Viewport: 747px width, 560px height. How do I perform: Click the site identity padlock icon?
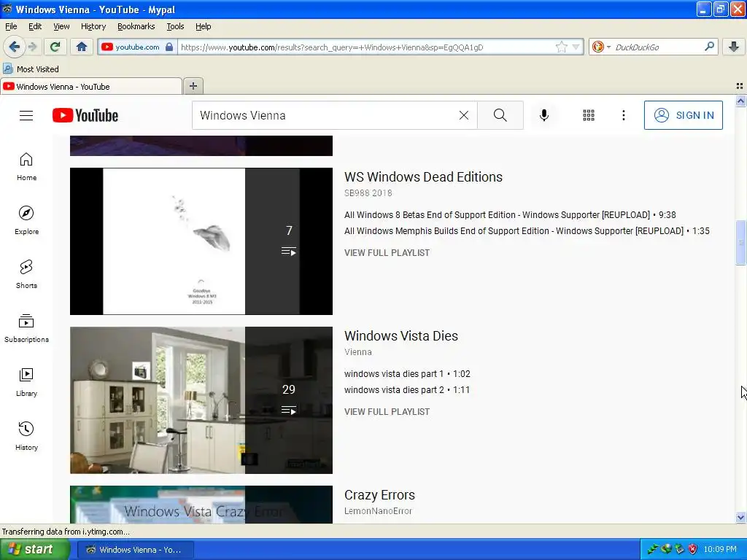169,47
